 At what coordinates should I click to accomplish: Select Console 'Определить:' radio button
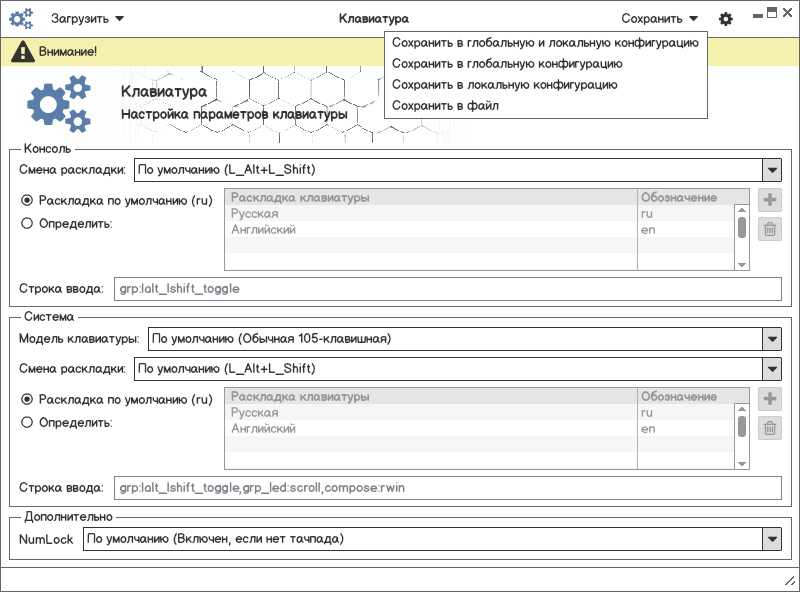point(27,223)
